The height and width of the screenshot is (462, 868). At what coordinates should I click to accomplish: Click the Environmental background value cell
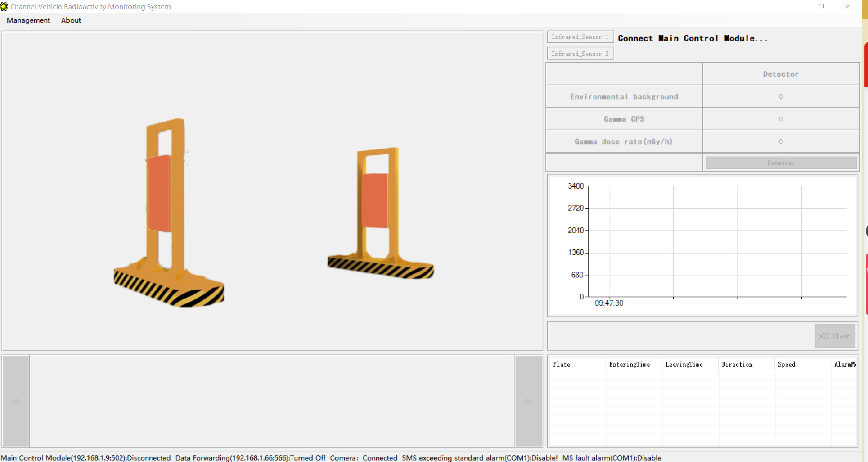[781, 96]
